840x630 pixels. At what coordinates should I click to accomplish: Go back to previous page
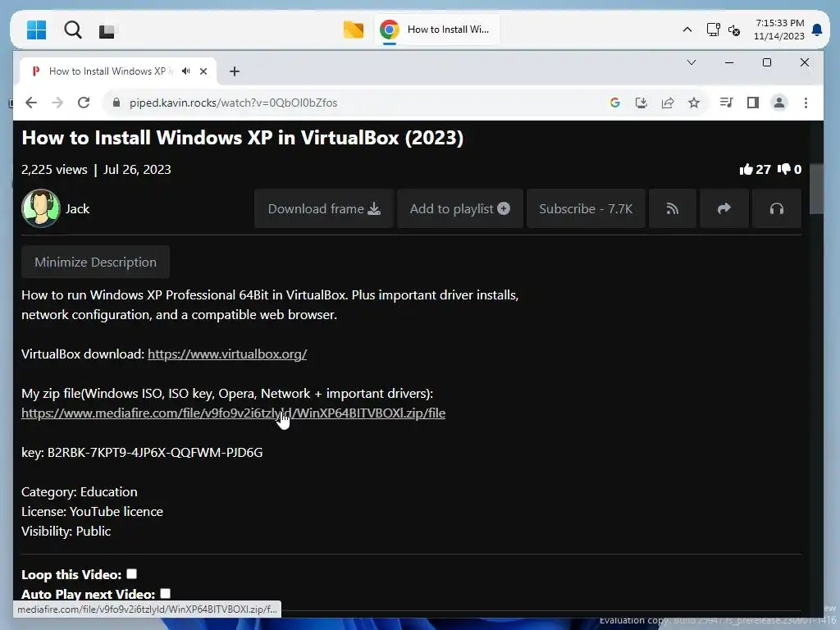pyautogui.click(x=31, y=103)
